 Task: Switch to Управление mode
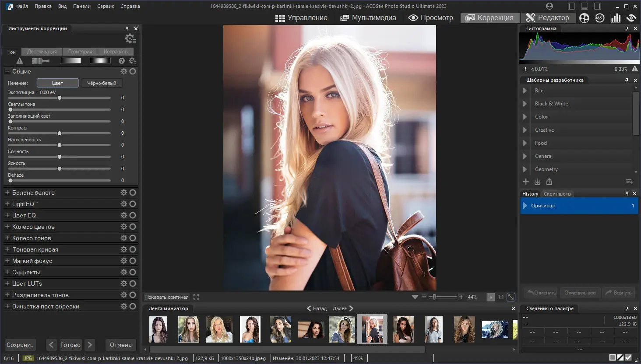point(301,18)
